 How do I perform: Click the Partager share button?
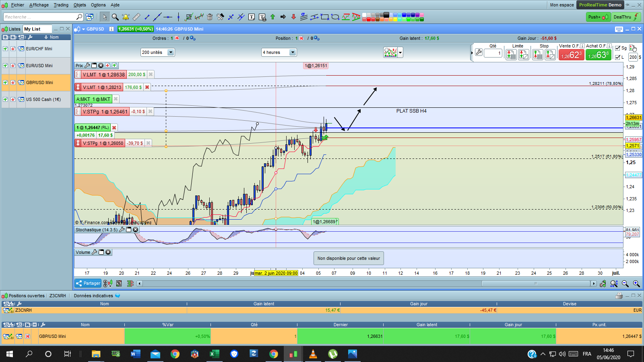point(88,283)
